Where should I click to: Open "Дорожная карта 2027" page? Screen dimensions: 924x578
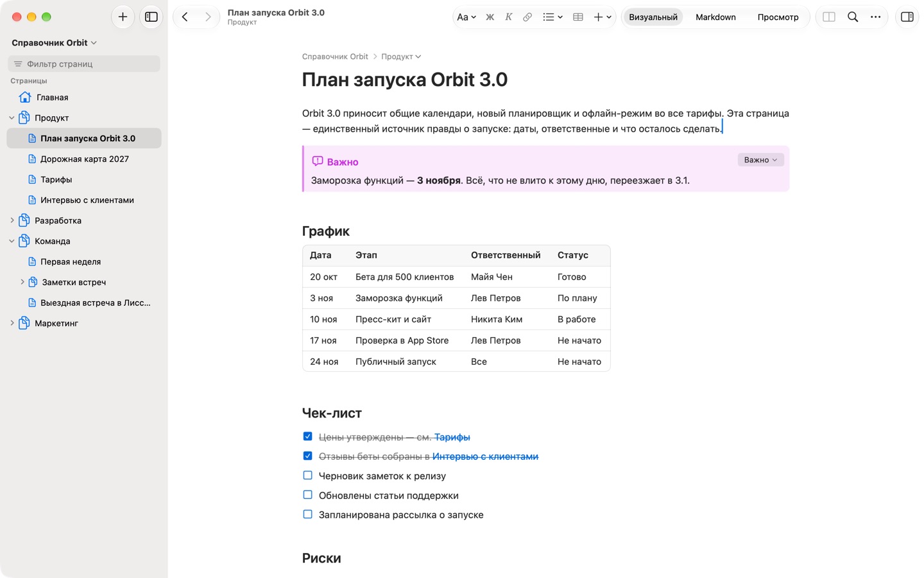pyautogui.click(x=84, y=159)
